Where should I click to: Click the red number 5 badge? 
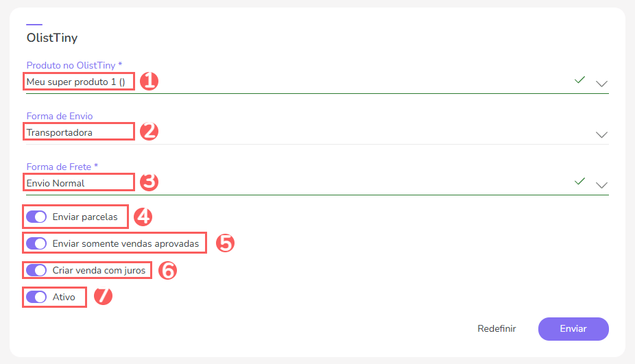[225, 243]
